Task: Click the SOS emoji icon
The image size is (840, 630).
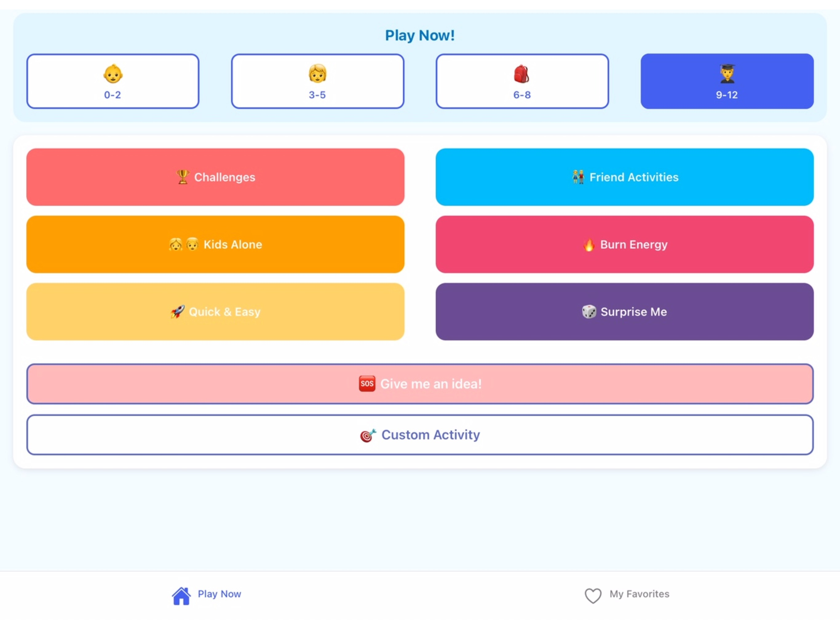Action: pyautogui.click(x=367, y=384)
